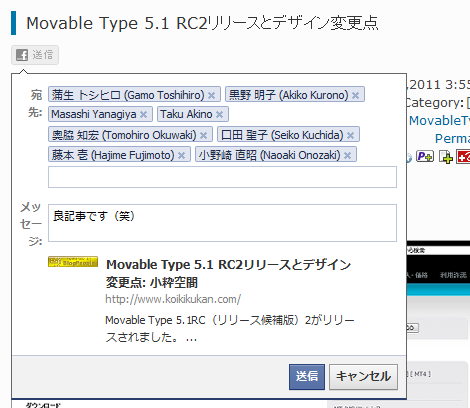
Task: Click the message text box containing 良記事です
Action: pos(222,223)
